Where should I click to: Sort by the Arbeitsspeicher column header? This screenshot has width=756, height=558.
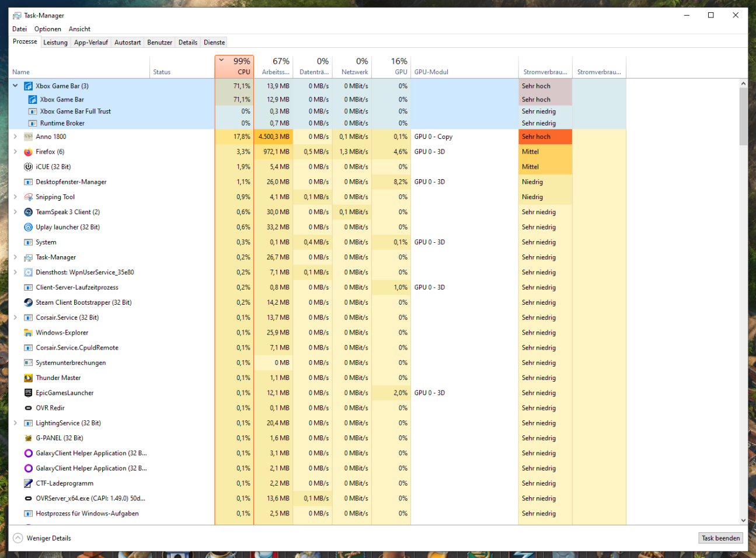coord(273,67)
